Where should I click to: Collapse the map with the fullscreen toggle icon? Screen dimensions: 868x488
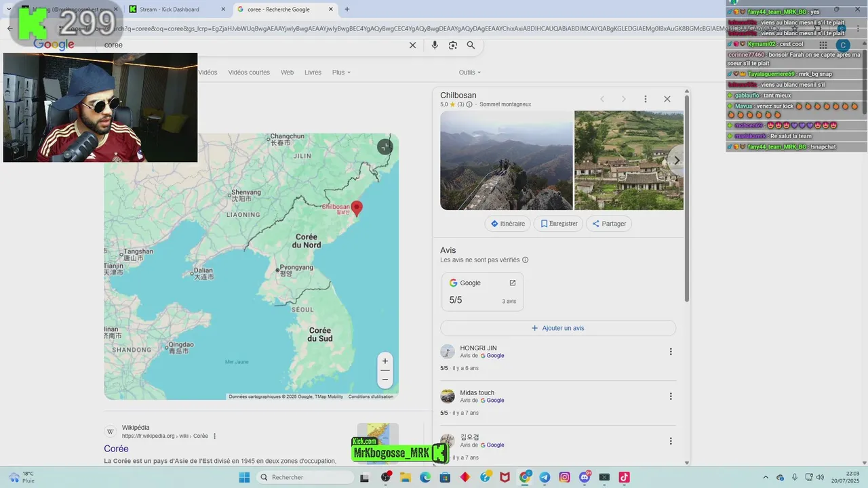[384, 146]
